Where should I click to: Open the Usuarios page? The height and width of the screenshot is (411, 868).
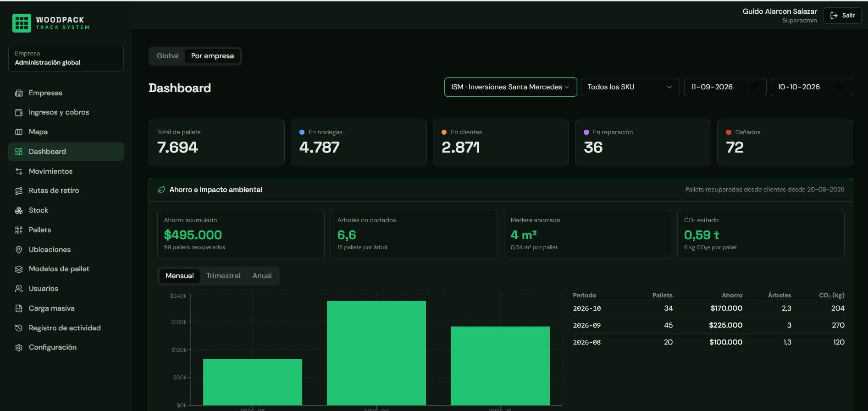[x=66, y=289]
